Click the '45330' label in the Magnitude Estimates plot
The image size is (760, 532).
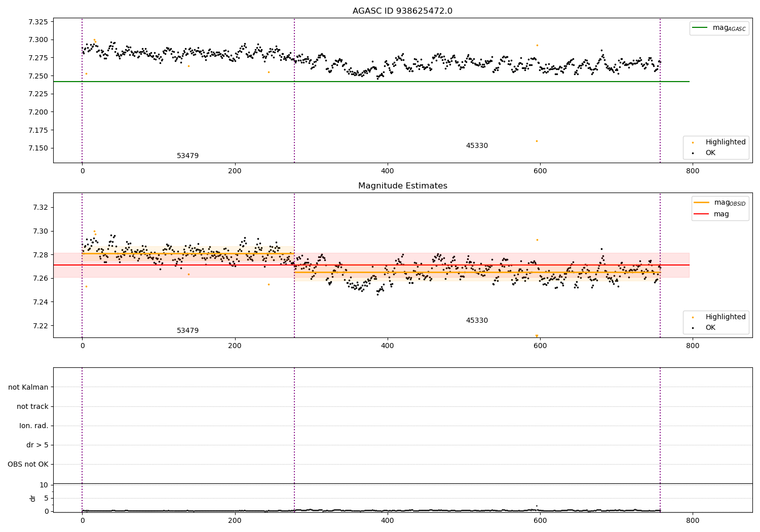click(x=477, y=321)
